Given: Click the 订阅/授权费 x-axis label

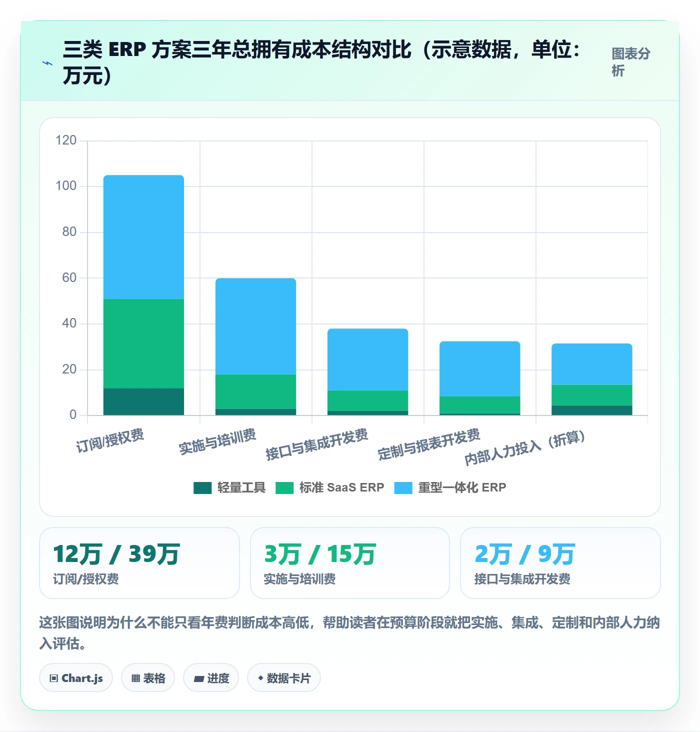Looking at the screenshot, I should (x=110, y=440).
